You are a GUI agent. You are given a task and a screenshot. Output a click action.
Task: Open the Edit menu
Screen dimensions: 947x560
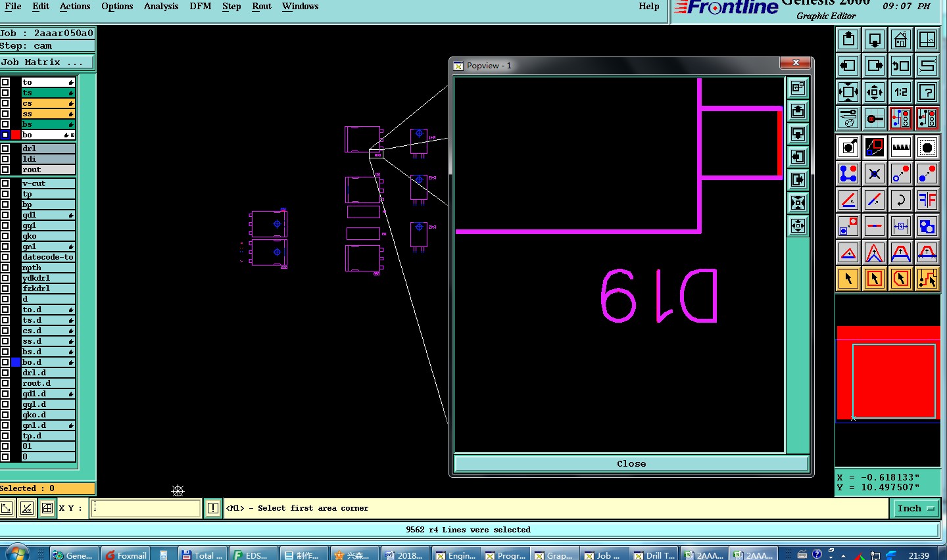41,7
